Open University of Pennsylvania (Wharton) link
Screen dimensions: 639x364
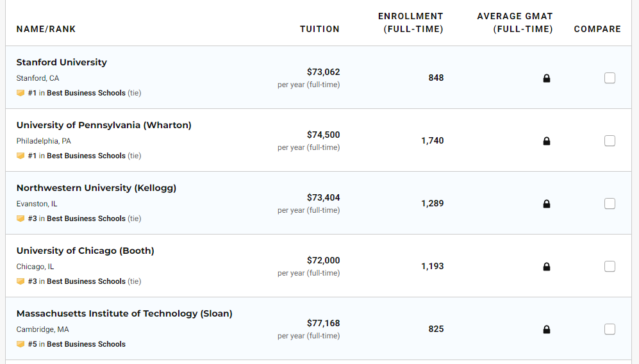104,125
